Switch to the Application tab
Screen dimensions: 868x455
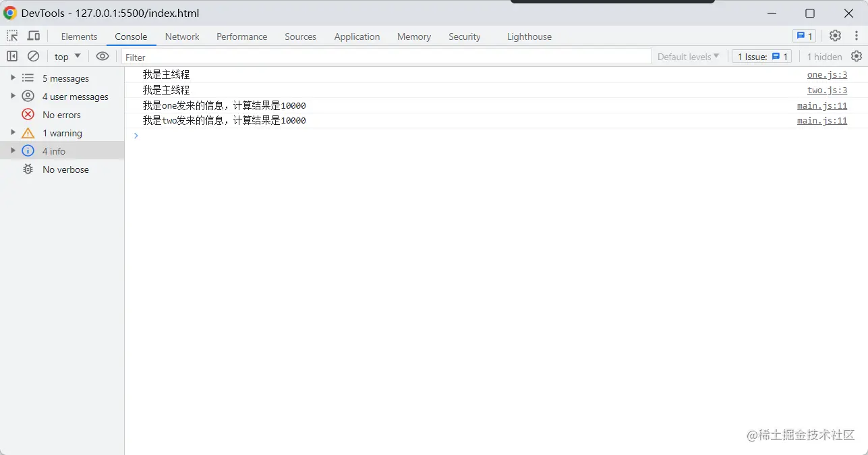(357, 36)
